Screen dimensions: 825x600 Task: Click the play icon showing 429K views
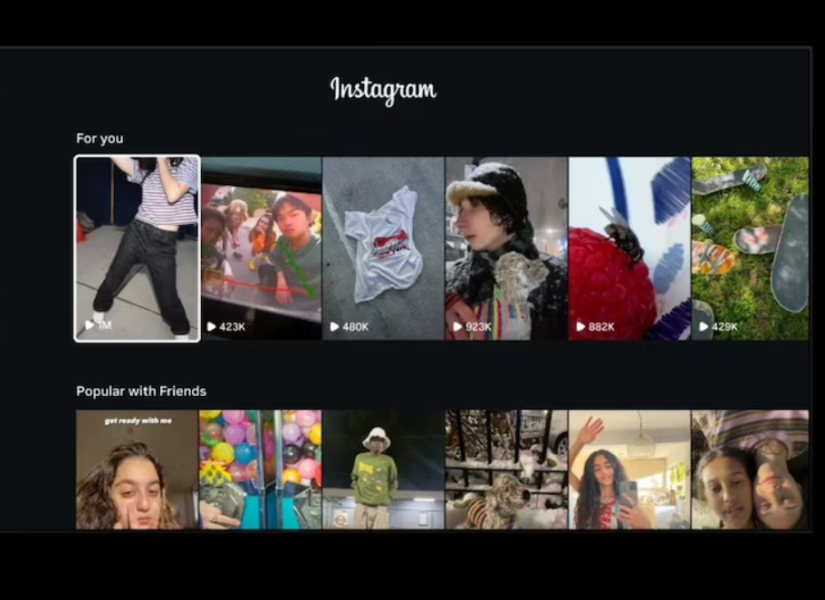point(705,326)
